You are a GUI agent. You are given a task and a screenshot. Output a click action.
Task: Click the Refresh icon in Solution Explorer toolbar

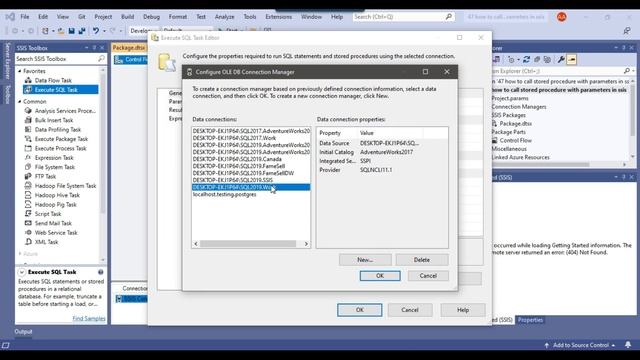(x=527, y=60)
